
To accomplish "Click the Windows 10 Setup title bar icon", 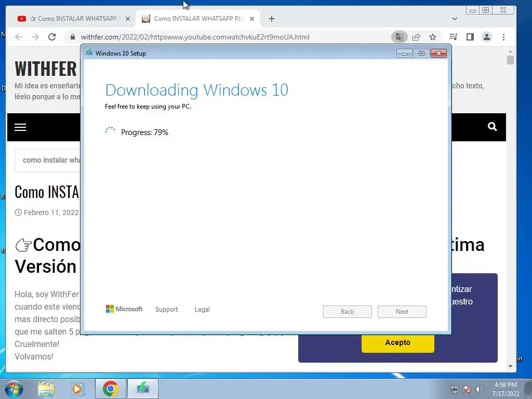I will coord(89,52).
